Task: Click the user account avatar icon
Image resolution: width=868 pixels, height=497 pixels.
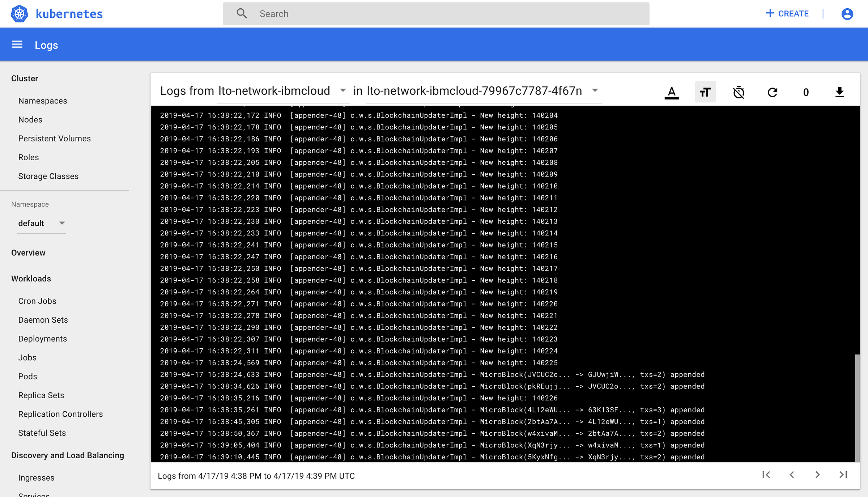Action: 847,14
